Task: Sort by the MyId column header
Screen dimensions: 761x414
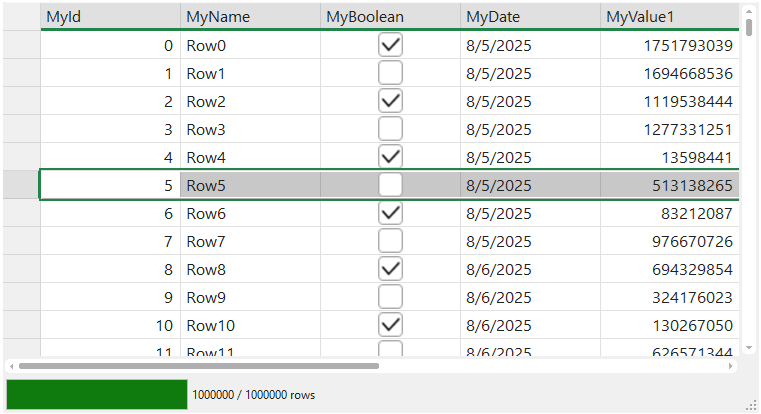Action: click(110, 17)
